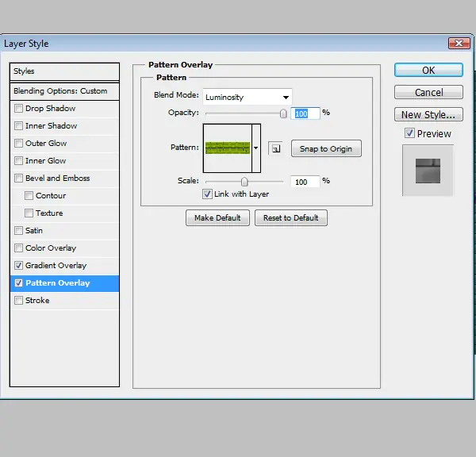Click the Scale slider handle

pyautogui.click(x=244, y=182)
